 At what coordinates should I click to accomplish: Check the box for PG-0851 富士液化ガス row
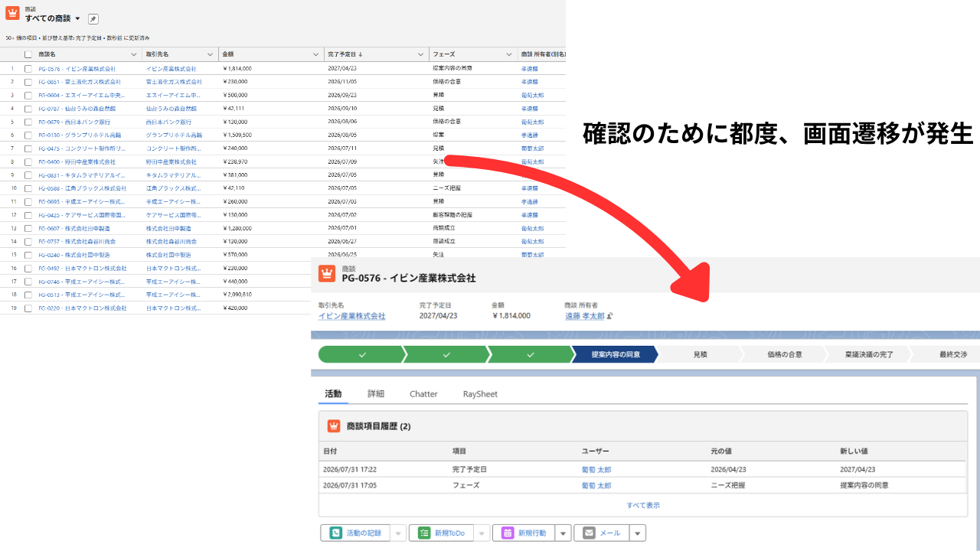[28, 82]
